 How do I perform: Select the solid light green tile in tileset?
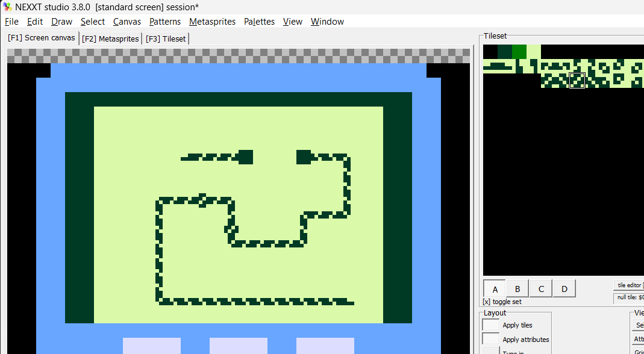(x=534, y=52)
